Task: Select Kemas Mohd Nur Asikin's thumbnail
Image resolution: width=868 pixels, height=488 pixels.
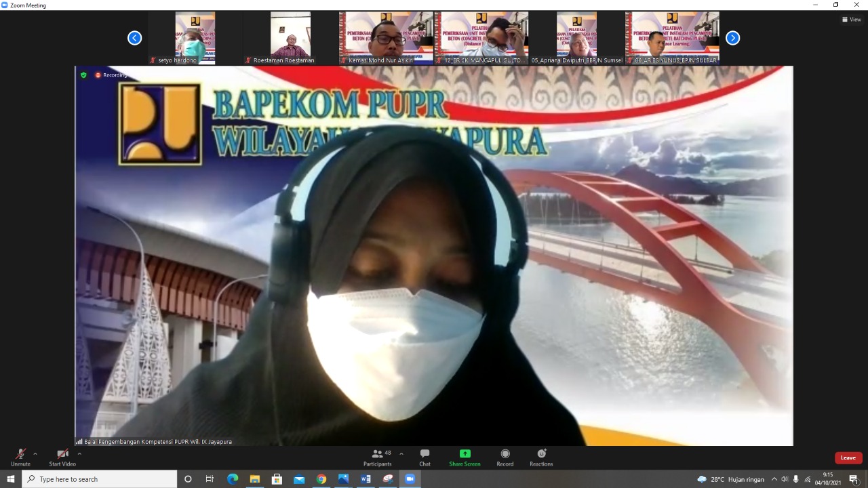Action: coord(386,38)
